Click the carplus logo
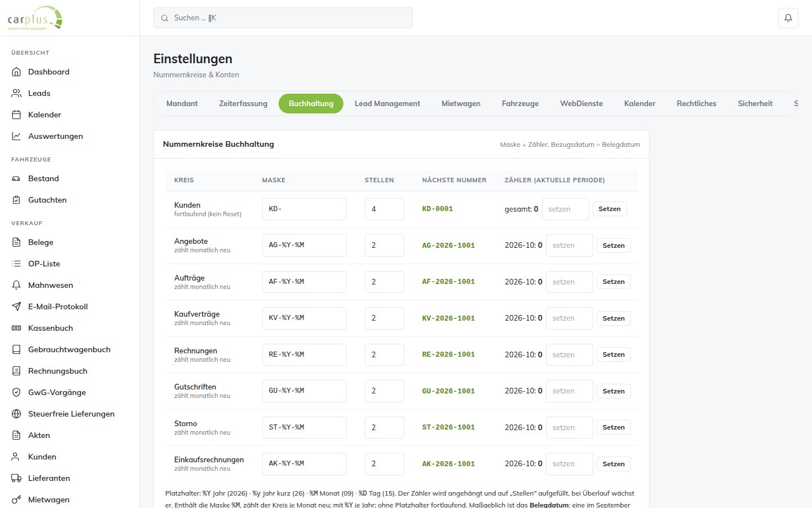Screen dimensions: 812x508 click(x=35, y=19)
